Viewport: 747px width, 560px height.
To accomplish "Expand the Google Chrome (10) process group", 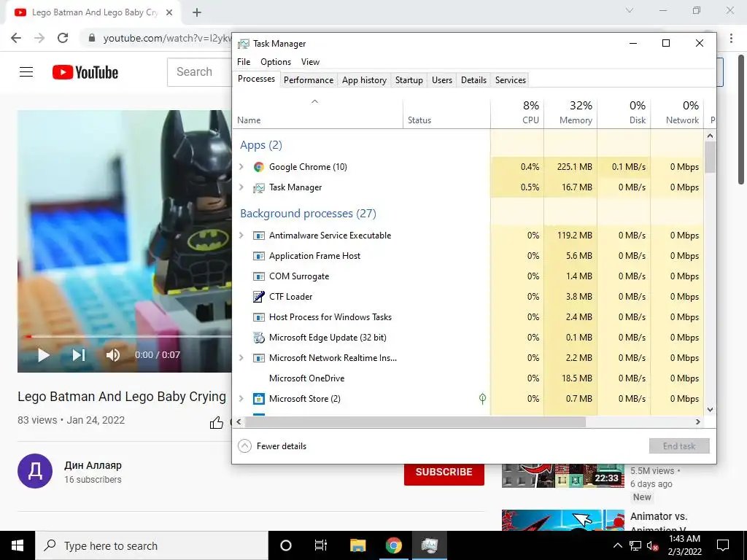I will click(x=241, y=167).
